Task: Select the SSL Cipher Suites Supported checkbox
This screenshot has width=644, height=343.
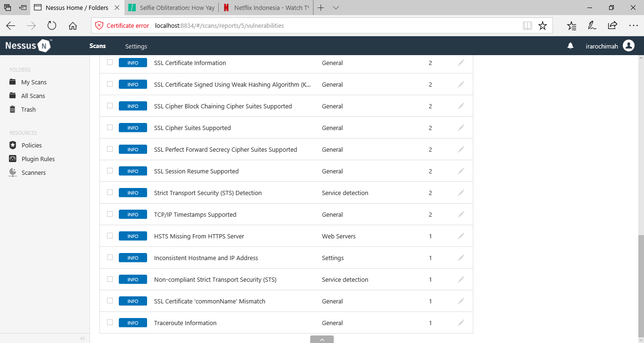Action: (109, 127)
